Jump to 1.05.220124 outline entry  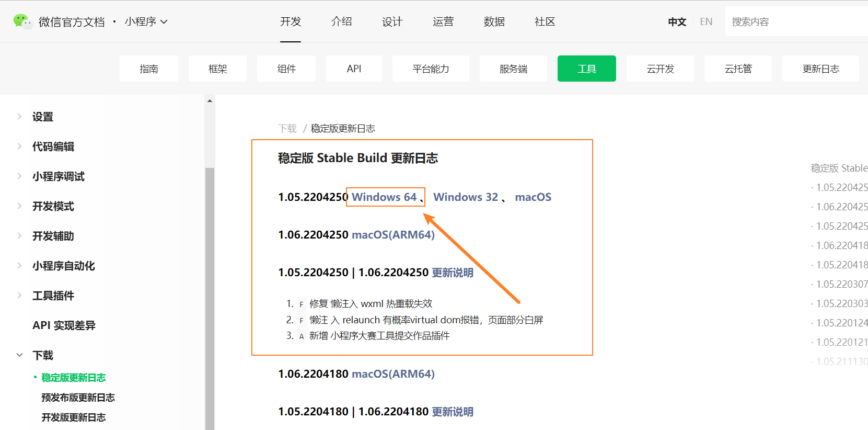click(842, 323)
